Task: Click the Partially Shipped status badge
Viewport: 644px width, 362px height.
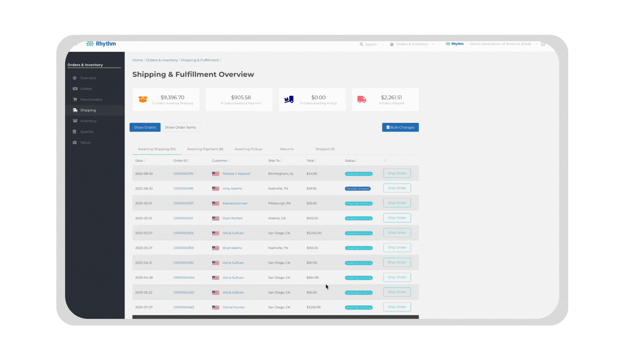Action: pyautogui.click(x=358, y=189)
